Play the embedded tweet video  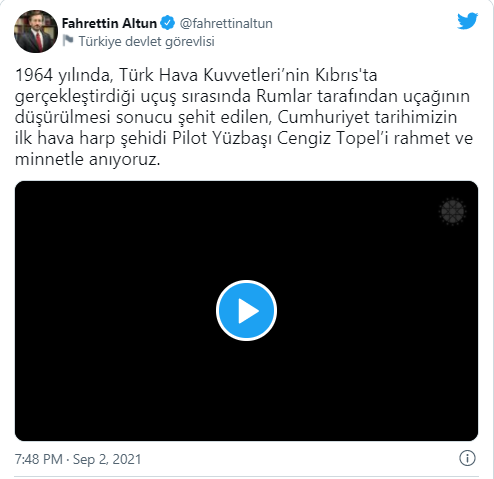click(246, 311)
